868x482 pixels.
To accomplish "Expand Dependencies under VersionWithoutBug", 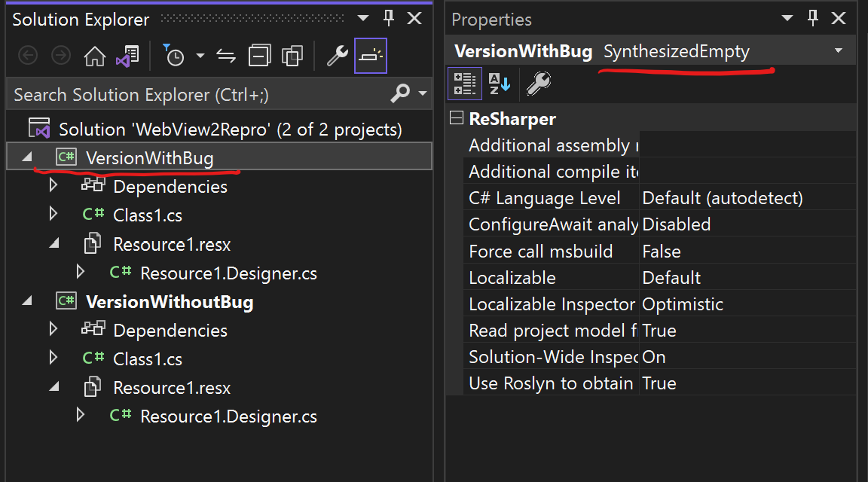I will (x=53, y=328).
